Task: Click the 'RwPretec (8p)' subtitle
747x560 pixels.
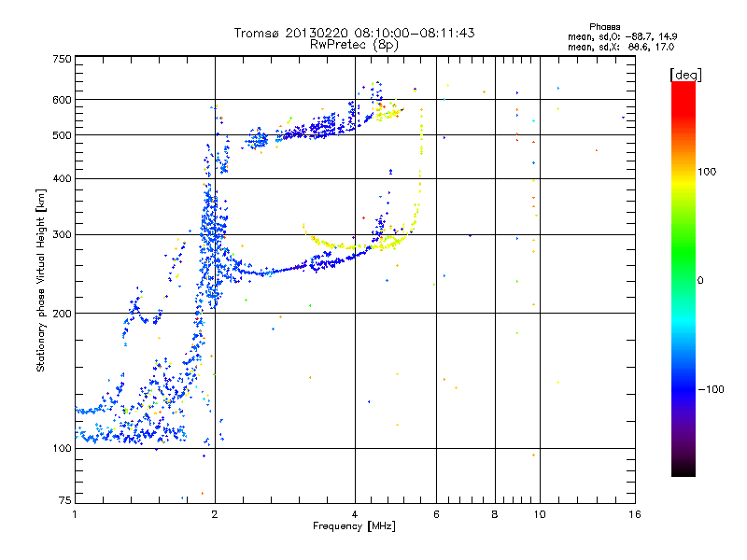Action: (354, 45)
